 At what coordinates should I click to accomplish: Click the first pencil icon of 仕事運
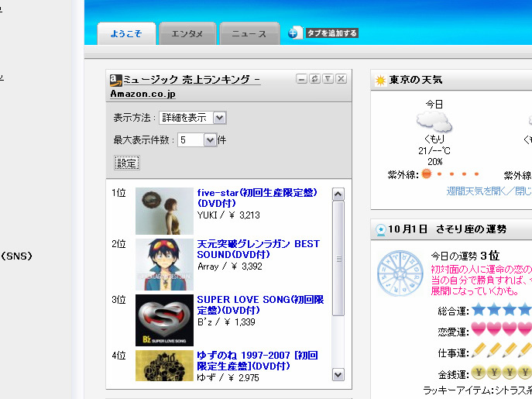pyautogui.click(x=479, y=350)
